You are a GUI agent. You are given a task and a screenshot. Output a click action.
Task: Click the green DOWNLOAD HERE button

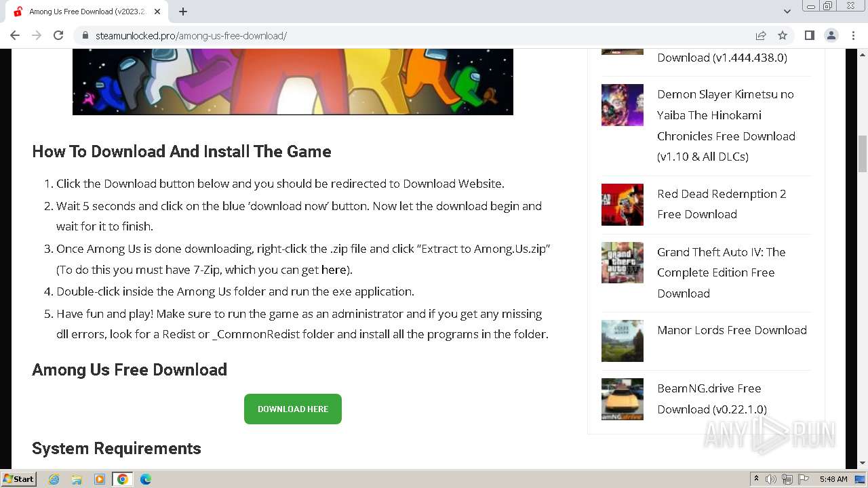tap(293, 409)
